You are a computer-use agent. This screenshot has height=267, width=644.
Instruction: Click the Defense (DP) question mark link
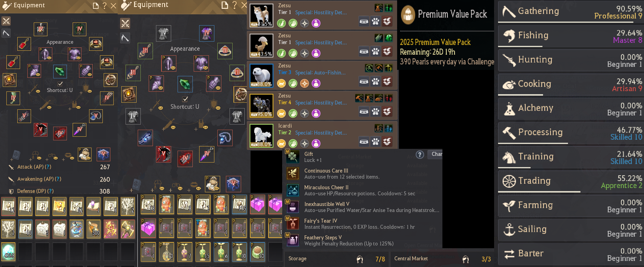[x=50, y=191]
